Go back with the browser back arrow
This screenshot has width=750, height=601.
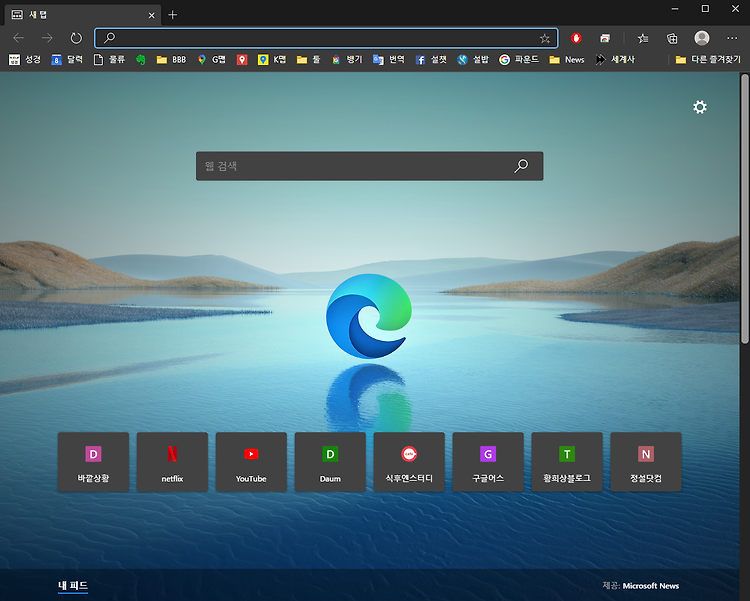click(19, 38)
